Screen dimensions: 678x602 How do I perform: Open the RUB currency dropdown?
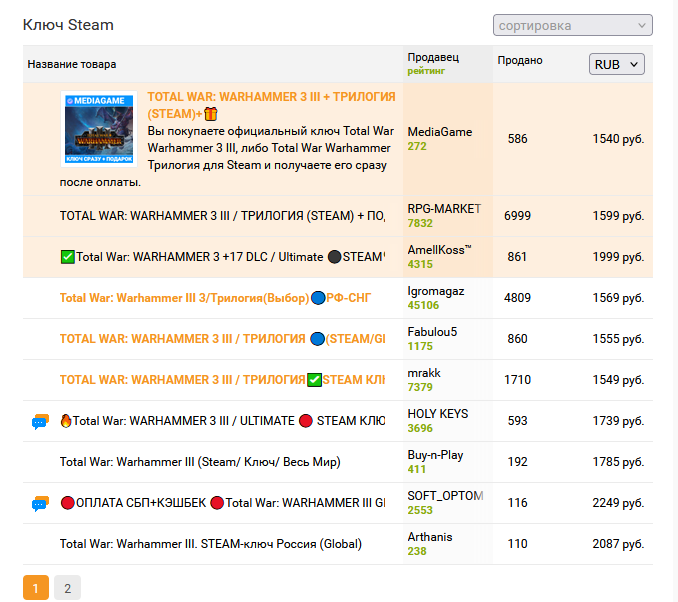click(617, 64)
